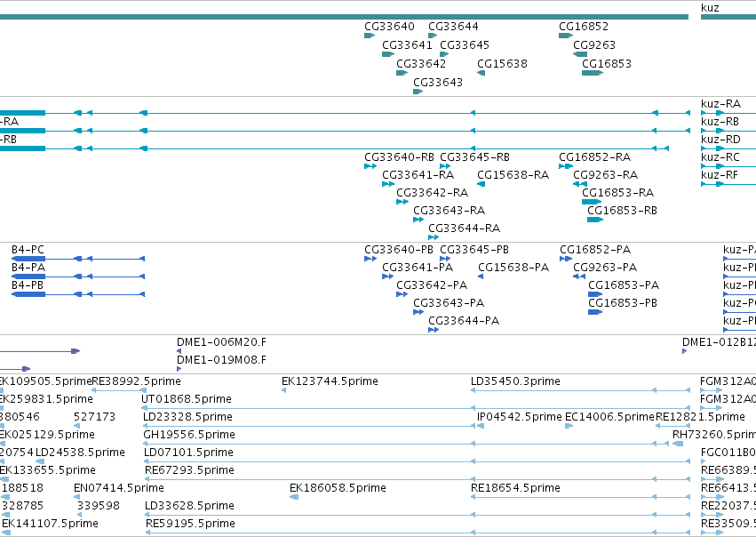
Task: Open EST LD33628.5prime
Action: (189, 506)
